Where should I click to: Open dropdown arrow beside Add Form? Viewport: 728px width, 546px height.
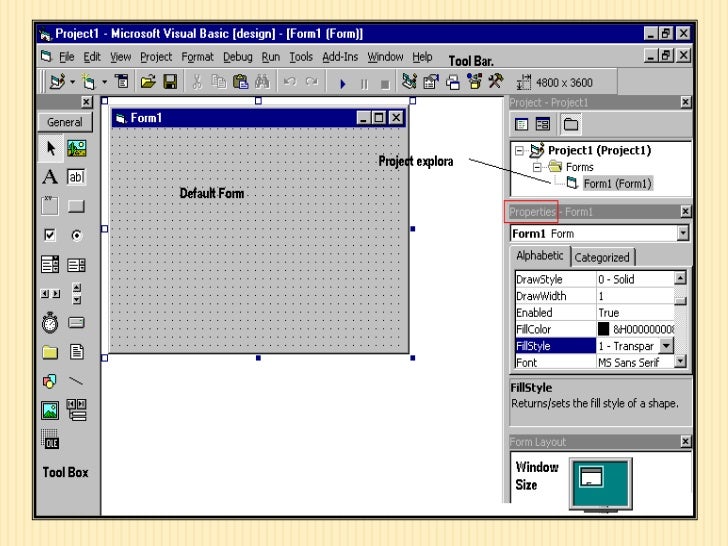(104, 82)
